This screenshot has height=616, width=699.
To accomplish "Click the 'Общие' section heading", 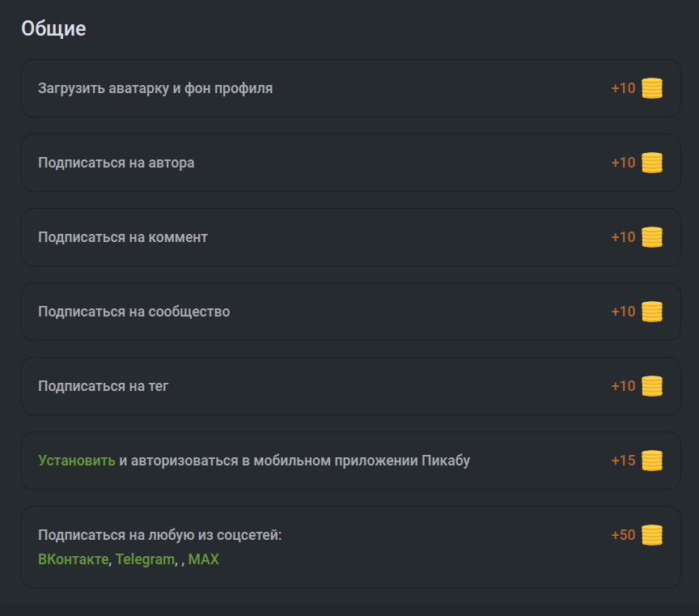I will [53, 28].
